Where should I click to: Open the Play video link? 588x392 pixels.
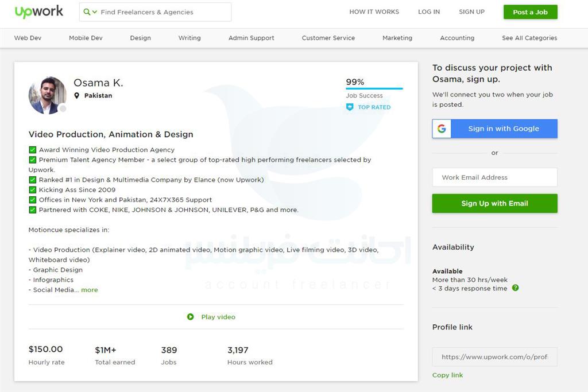(x=218, y=317)
